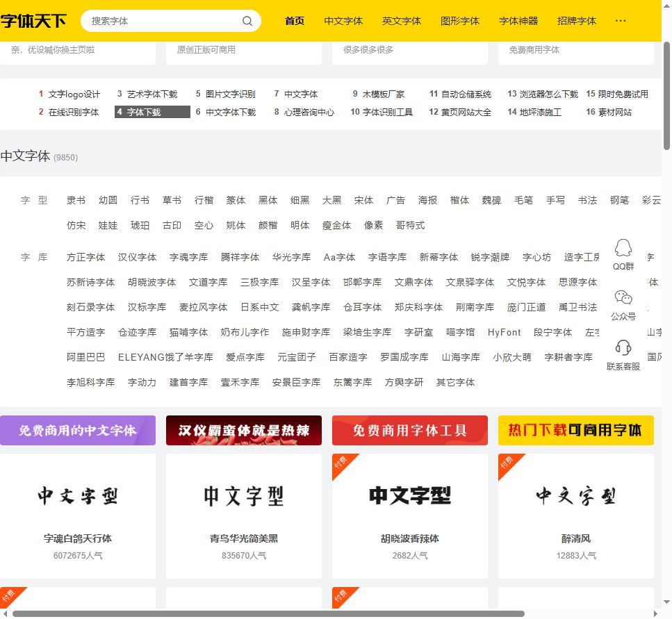Open the 青鸟华光简美黑 font preview
This screenshot has width=672, height=619.
(244, 496)
